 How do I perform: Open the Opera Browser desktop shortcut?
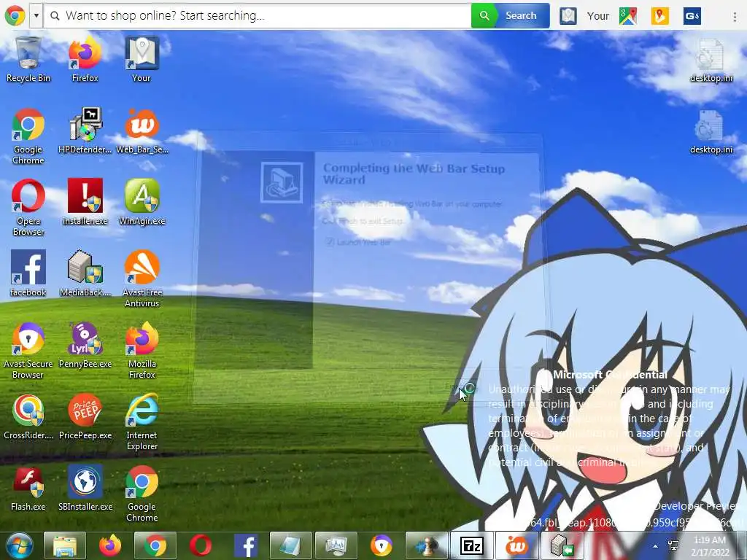(x=28, y=208)
